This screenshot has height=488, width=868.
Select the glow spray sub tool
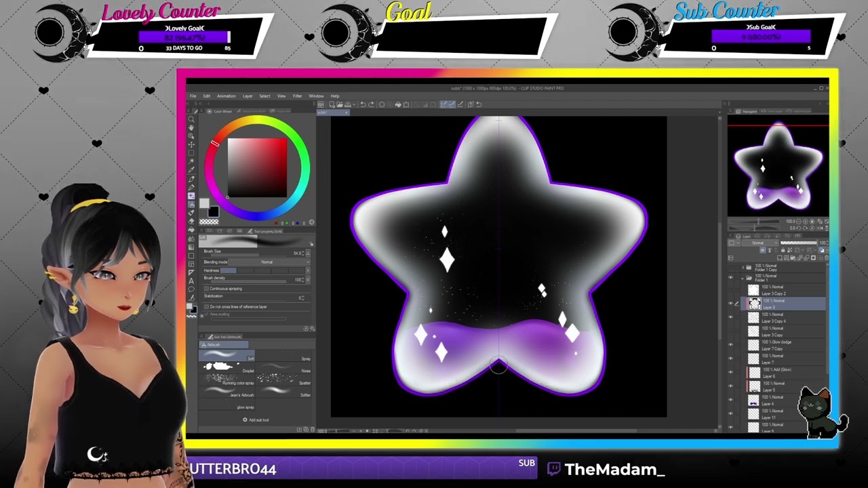[227, 404]
